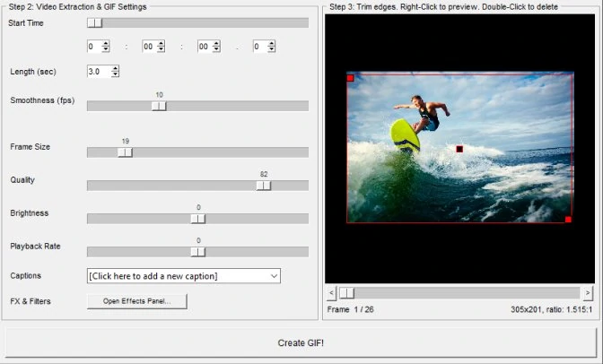Click the start time seconds field
This screenshot has width=603, height=364.
click(205, 47)
